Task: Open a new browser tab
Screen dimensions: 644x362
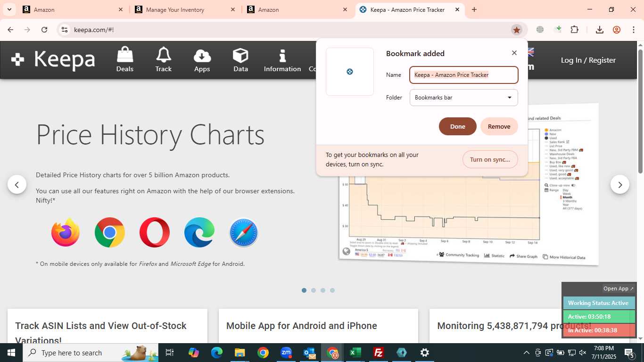Action: (474, 9)
